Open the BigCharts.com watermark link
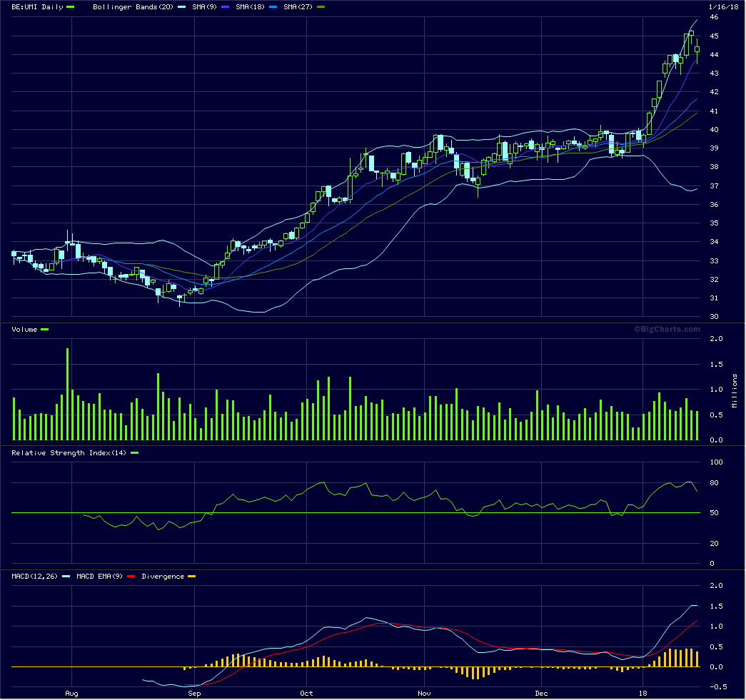The width and height of the screenshot is (746, 700). tap(667, 329)
